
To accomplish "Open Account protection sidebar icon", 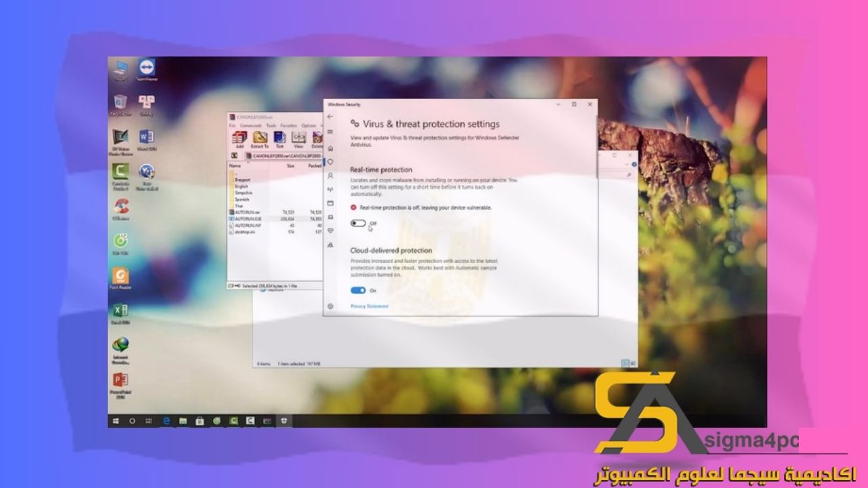I will pyautogui.click(x=330, y=176).
